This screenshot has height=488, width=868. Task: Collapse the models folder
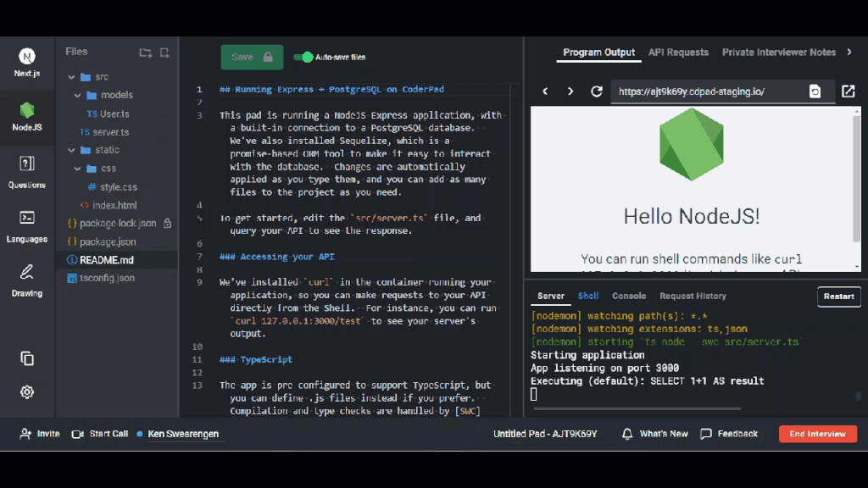78,96
